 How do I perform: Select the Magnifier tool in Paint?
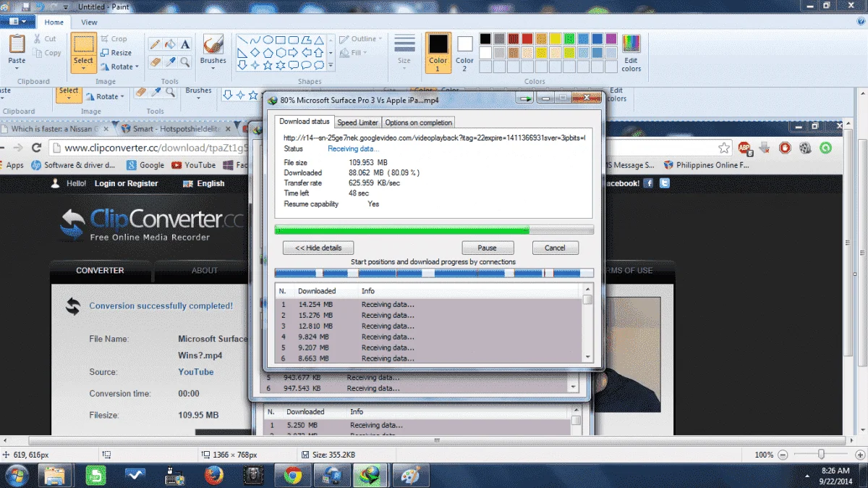[185, 62]
